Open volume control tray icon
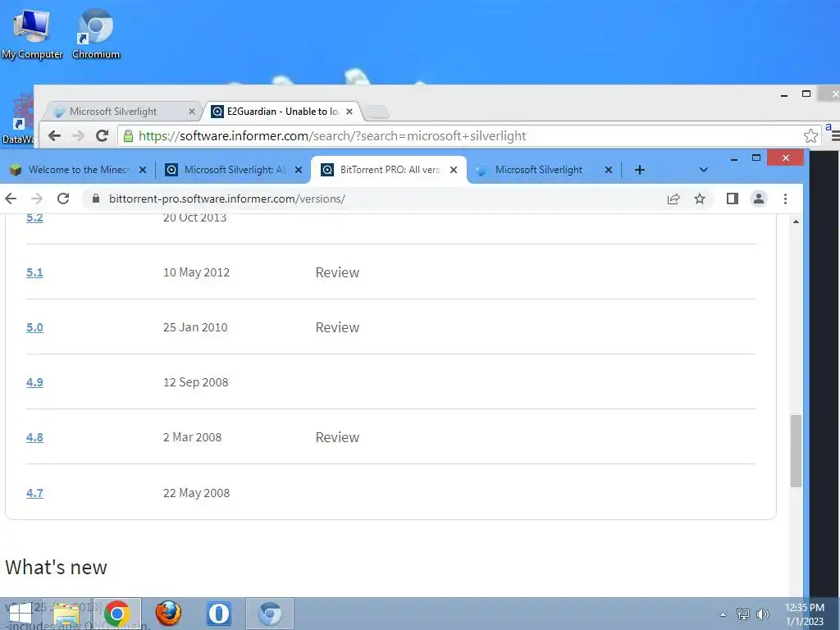This screenshot has width=840, height=630. (763, 614)
